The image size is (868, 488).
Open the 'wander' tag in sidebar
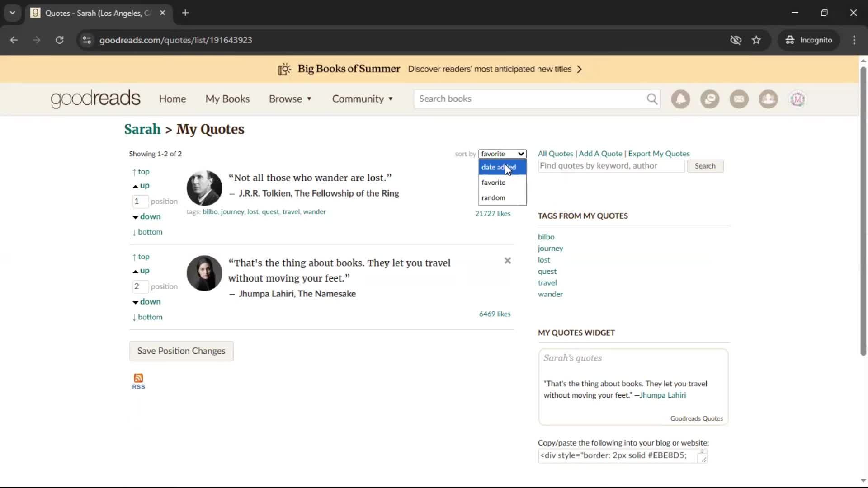pos(550,294)
